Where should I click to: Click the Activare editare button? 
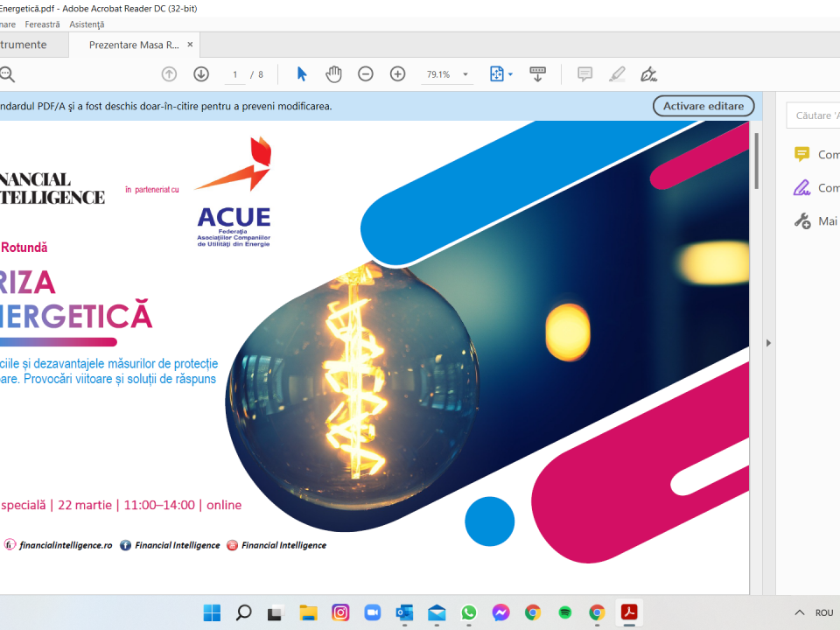coord(703,106)
